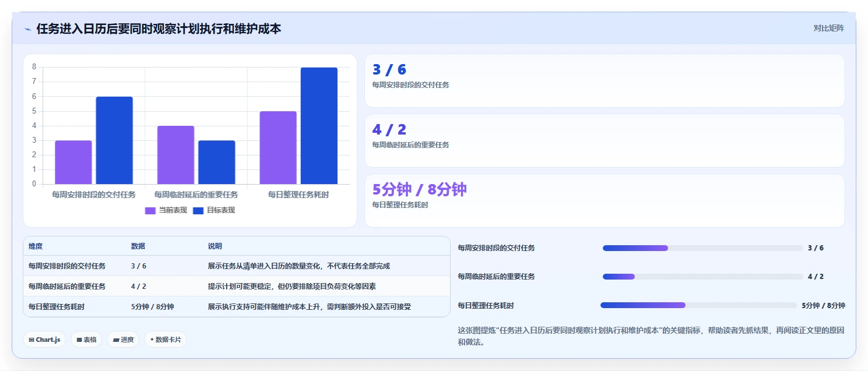Click the 表格 chip
The width and height of the screenshot is (868, 371).
click(86, 340)
